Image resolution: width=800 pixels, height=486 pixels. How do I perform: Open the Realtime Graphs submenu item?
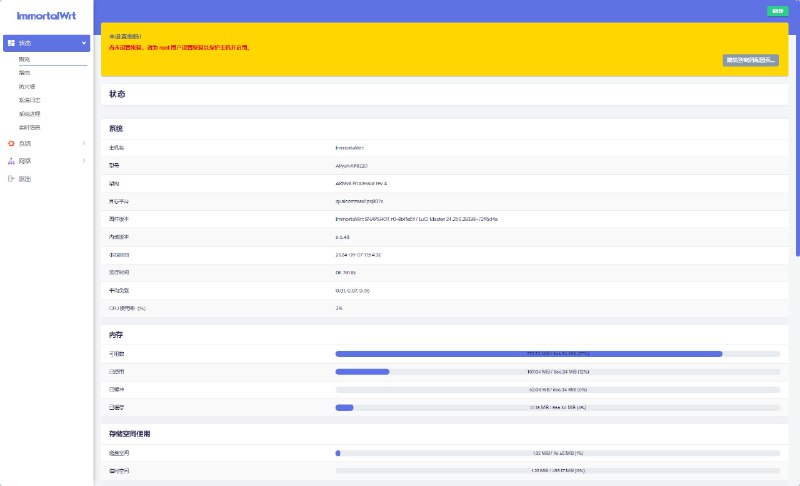[x=29, y=127]
